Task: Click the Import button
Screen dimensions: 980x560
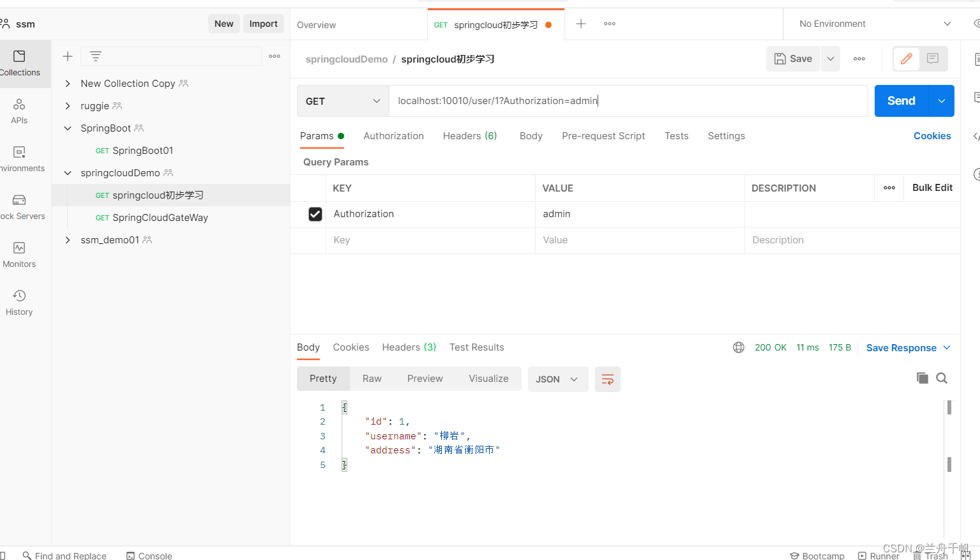Action: (263, 24)
